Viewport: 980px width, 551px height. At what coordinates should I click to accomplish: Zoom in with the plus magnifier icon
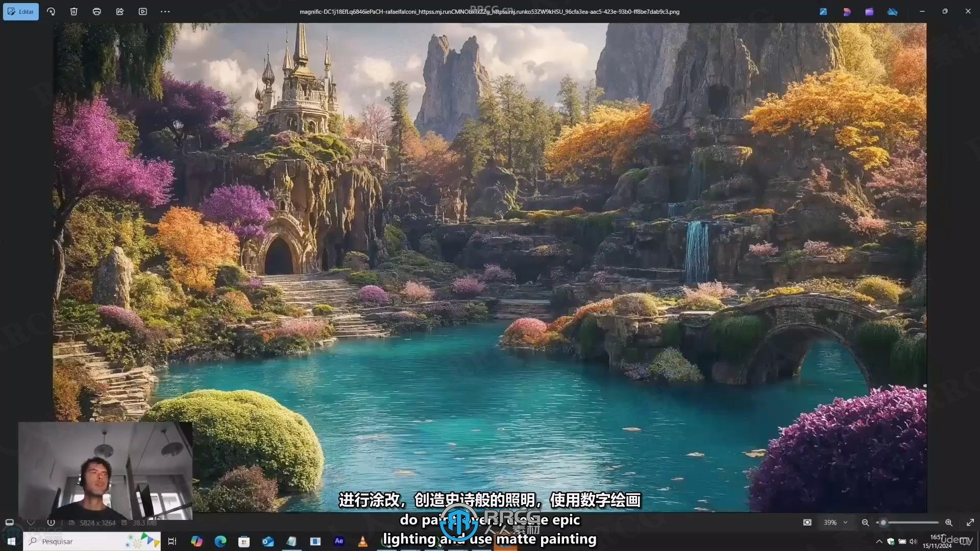click(948, 522)
